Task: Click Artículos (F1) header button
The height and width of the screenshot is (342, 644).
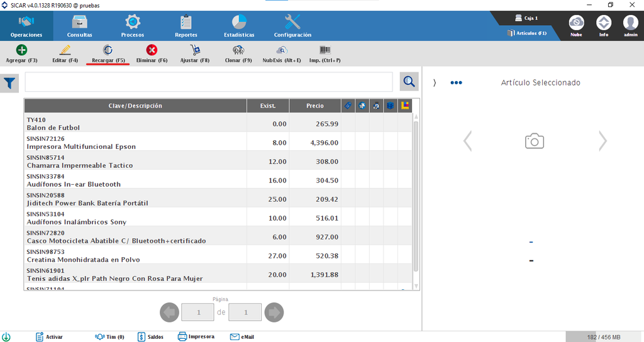Action: (527, 33)
